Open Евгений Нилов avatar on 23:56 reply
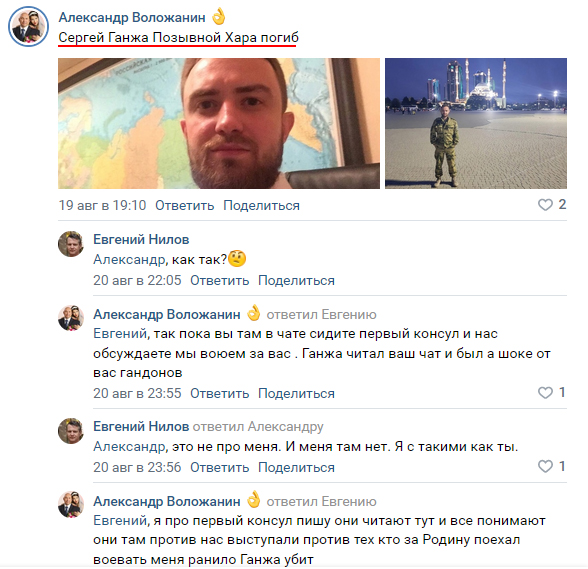Viewport: 588px width, 569px height. (x=71, y=431)
